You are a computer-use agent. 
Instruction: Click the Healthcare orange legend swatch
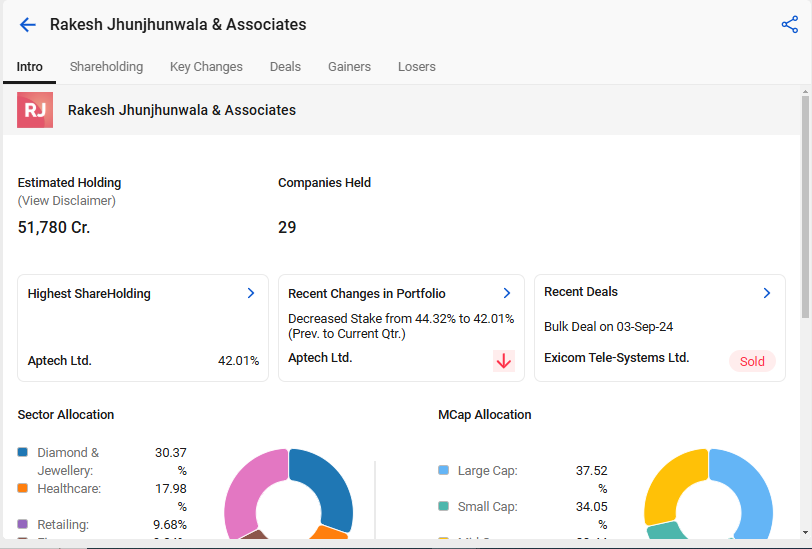coord(22,488)
